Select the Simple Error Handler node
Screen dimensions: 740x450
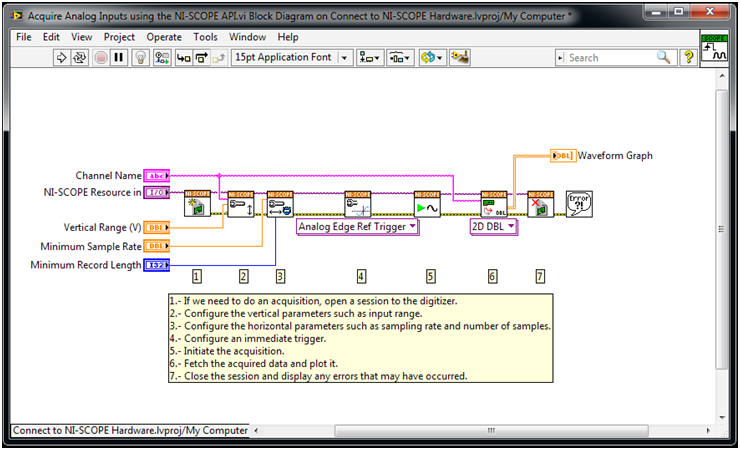579,204
